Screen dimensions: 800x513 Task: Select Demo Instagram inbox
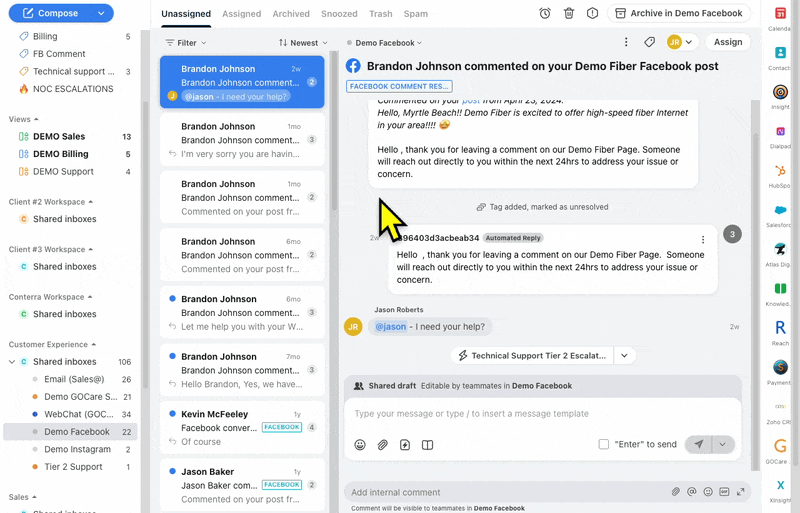click(77, 449)
